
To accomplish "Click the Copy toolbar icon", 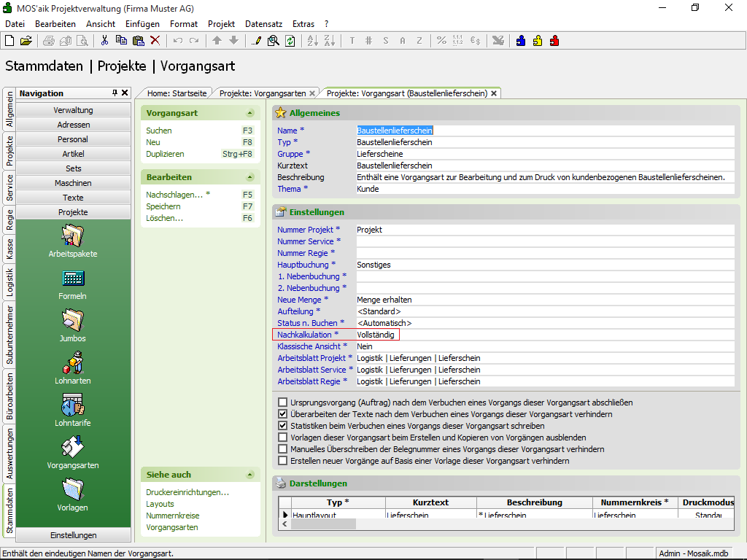I will pyautogui.click(x=121, y=41).
